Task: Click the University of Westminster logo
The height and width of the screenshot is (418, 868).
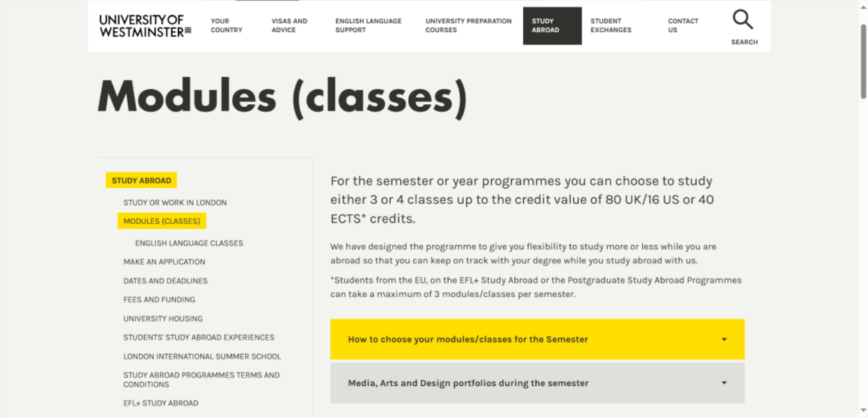Action: (x=145, y=26)
